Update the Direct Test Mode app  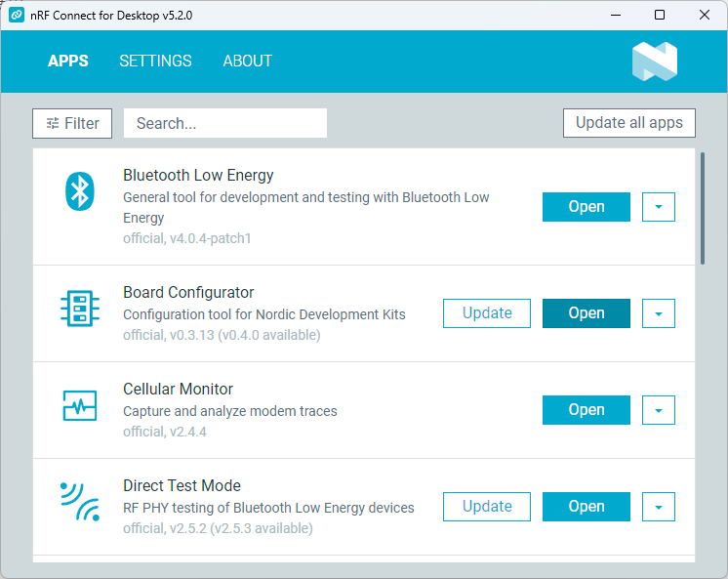[x=487, y=507]
